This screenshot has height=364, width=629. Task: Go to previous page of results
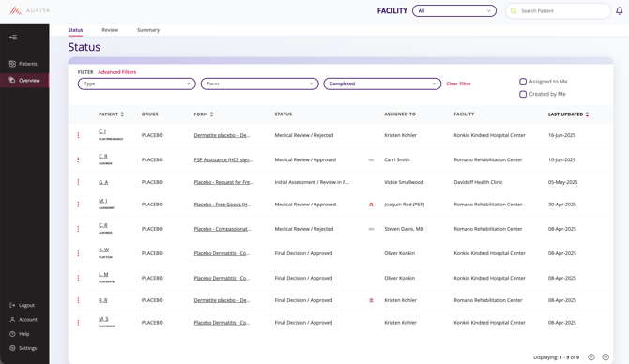[x=591, y=356]
